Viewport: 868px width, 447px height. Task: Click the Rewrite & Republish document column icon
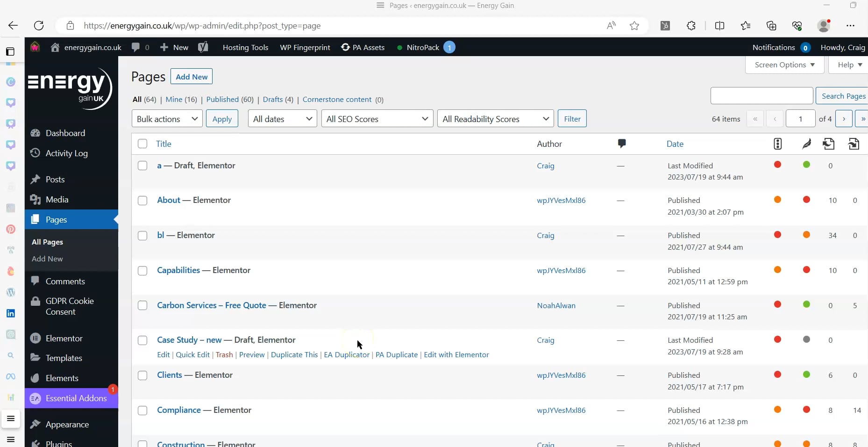pyautogui.click(x=854, y=144)
